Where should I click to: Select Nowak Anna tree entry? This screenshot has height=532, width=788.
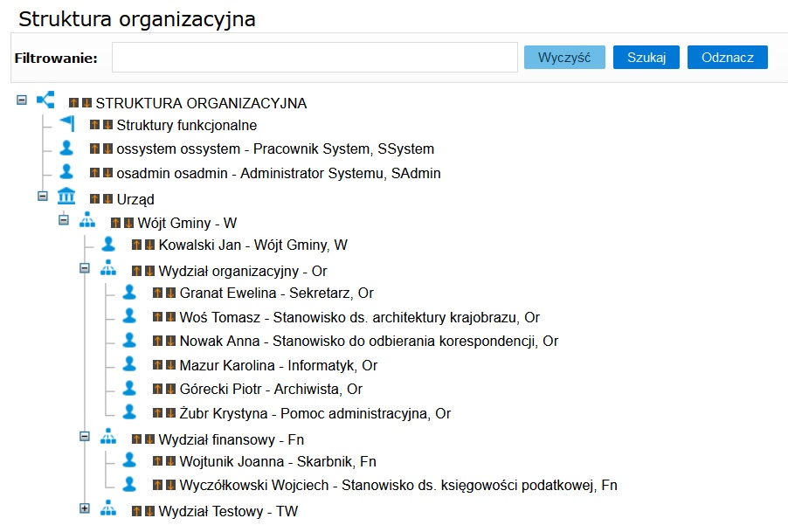click(369, 341)
